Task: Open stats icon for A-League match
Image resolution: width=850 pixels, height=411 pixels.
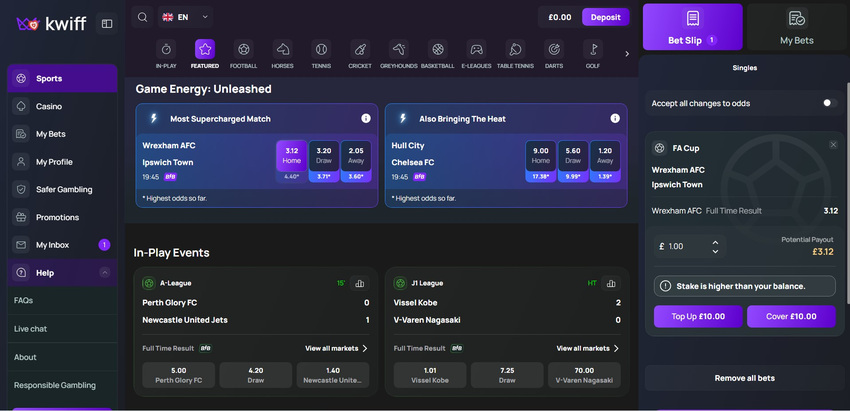Action: tap(359, 283)
